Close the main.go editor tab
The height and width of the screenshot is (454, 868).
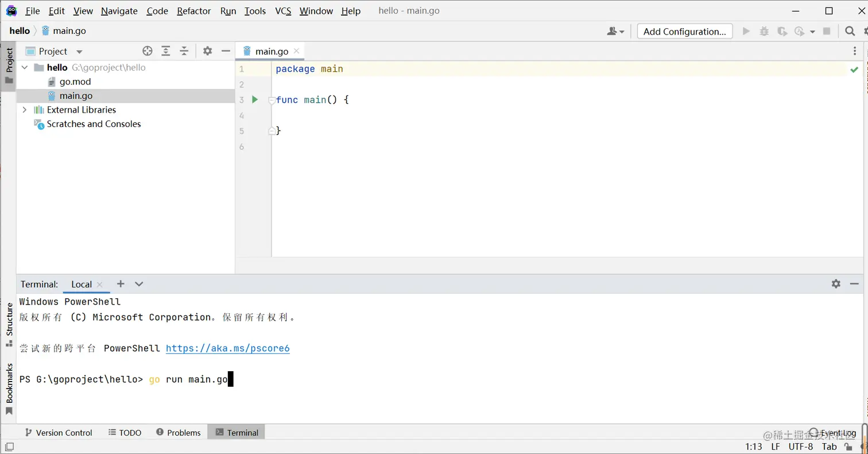297,51
